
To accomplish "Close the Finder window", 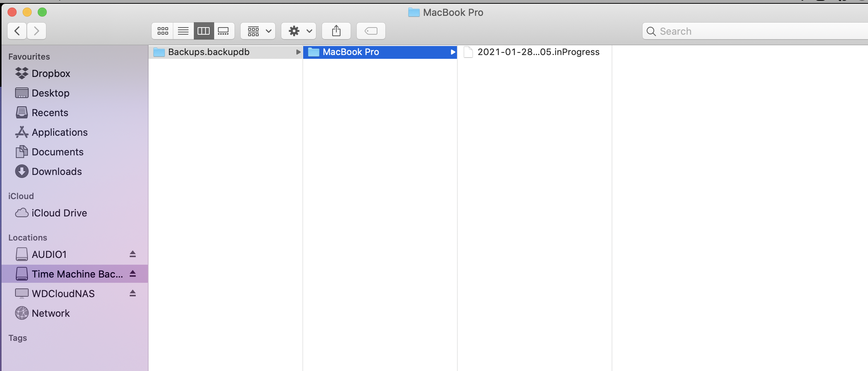I will 12,12.
